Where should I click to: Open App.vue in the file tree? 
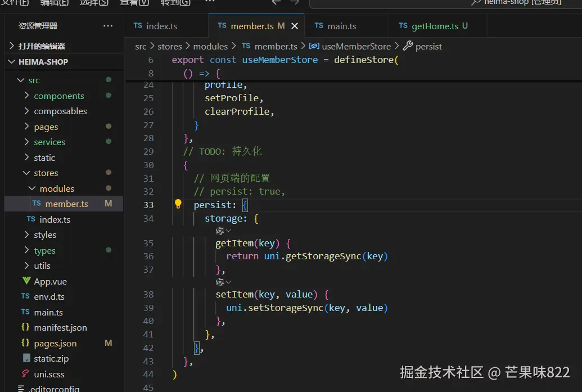64,281
